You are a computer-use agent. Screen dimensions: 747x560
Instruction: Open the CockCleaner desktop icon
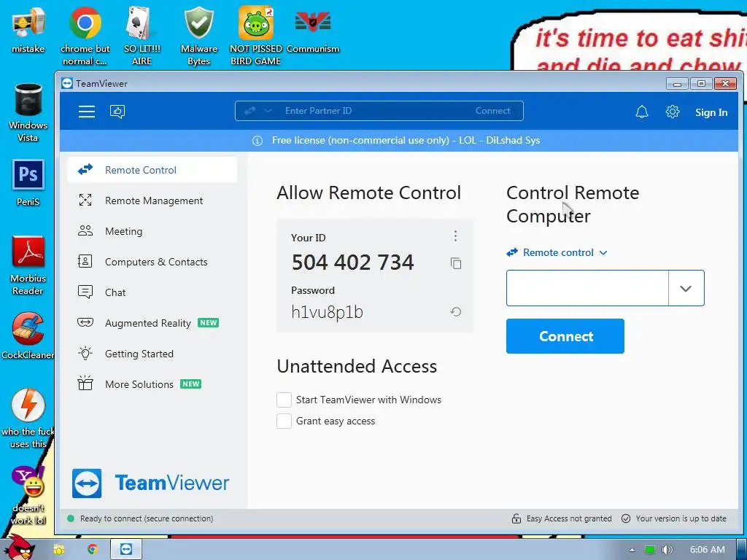click(x=28, y=335)
